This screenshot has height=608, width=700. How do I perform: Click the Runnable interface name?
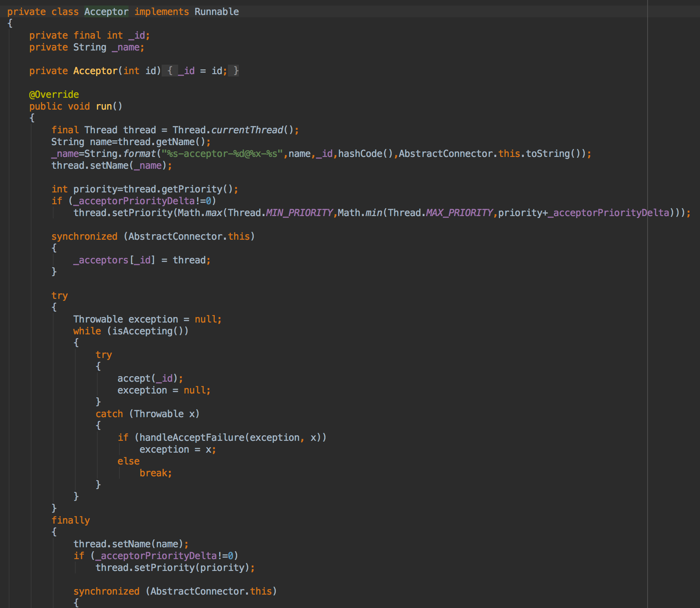(217, 12)
